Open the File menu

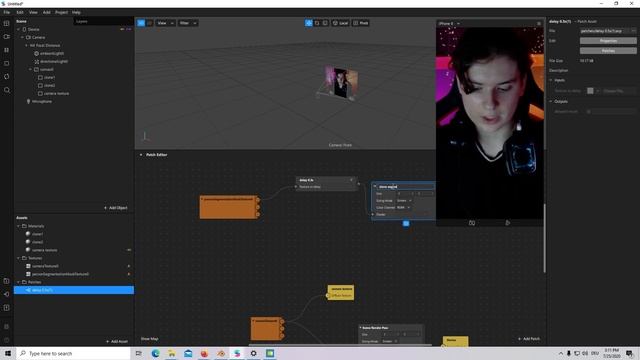(7, 12)
